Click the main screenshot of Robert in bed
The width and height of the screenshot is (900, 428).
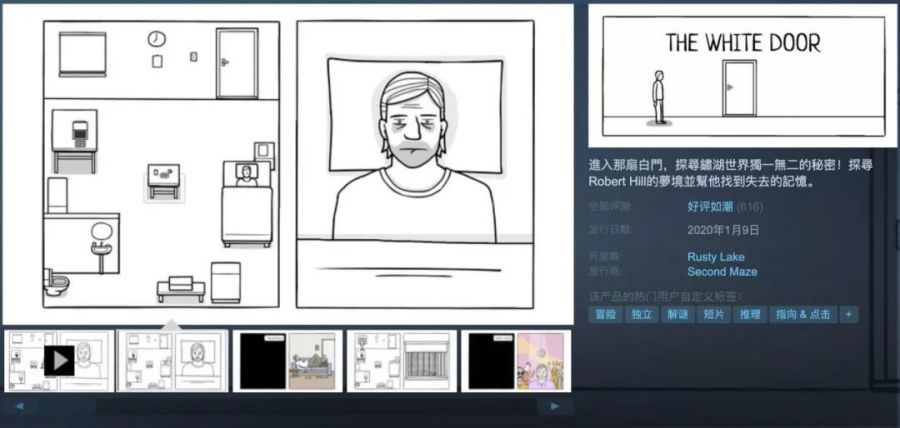click(x=288, y=164)
